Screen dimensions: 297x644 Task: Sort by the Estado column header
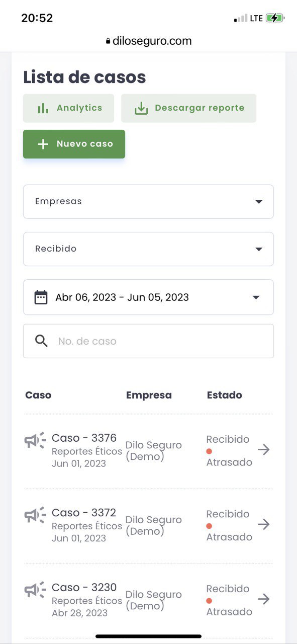225,395
